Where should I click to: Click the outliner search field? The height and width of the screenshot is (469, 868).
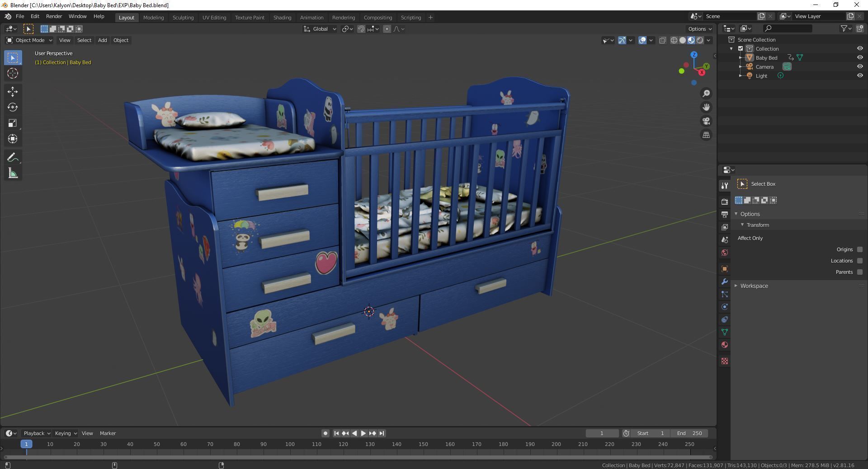[x=787, y=28]
